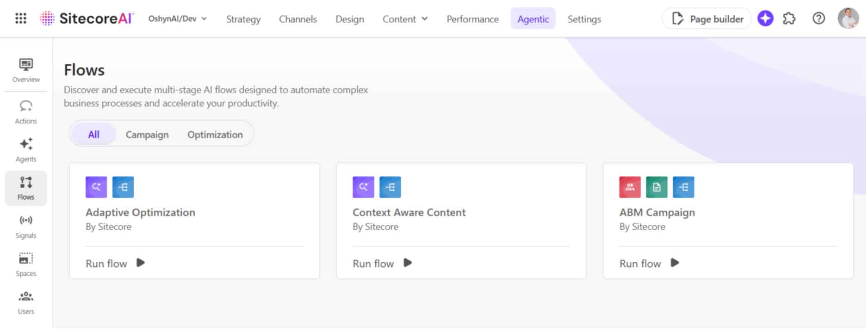Click the Flows page heading
Screen dimensions: 868x332
84,70
